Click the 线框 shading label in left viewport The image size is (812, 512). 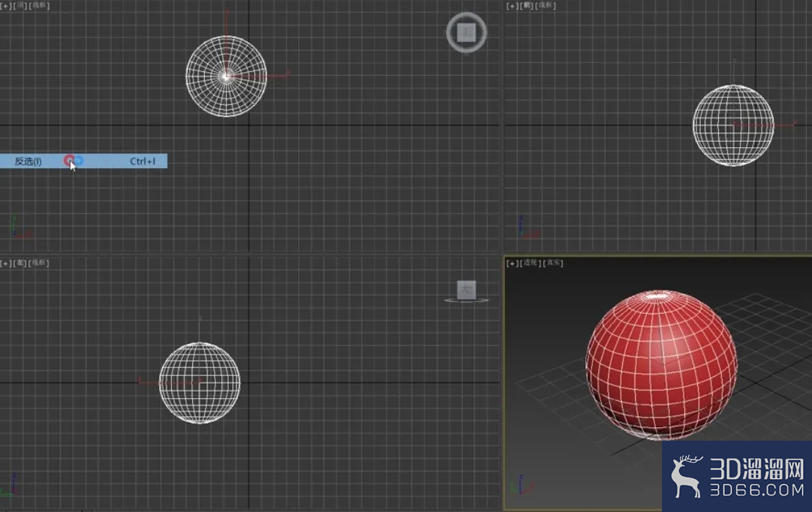click(x=39, y=263)
